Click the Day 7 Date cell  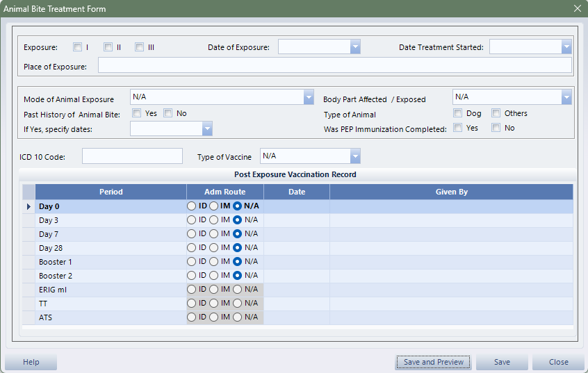click(x=297, y=234)
